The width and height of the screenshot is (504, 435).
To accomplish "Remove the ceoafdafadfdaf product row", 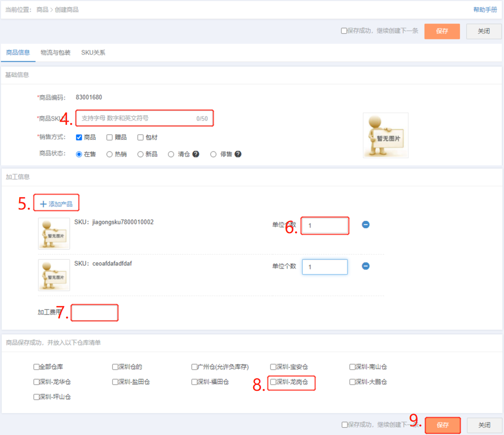I will click(x=366, y=266).
